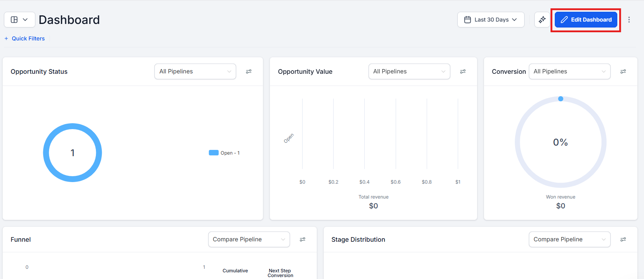Open Stage Distribution widget filter settings
Viewport: 644px width, 279px height.
[623, 239]
